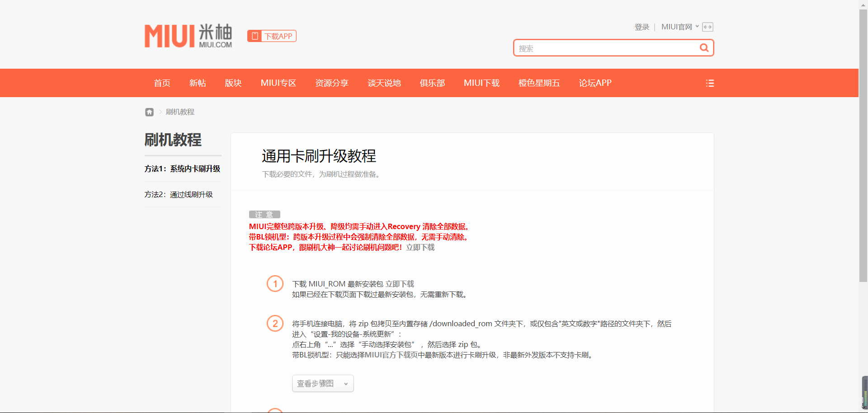Open the 首页 nav item
The width and height of the screenshot is (868, 413).
[x=162, y=83]
